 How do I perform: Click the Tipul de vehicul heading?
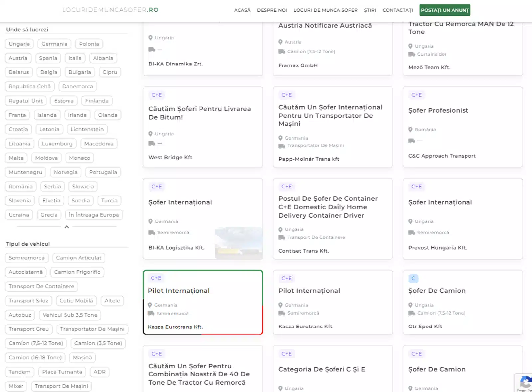[28, 244]
